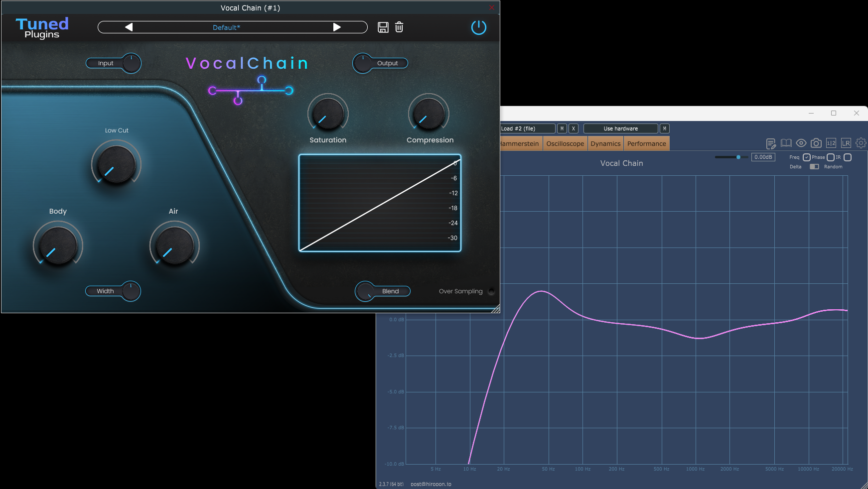Click the VocalChain title logo text
Viewport: 868px width, 489px height.
click(x=247, y=63)
